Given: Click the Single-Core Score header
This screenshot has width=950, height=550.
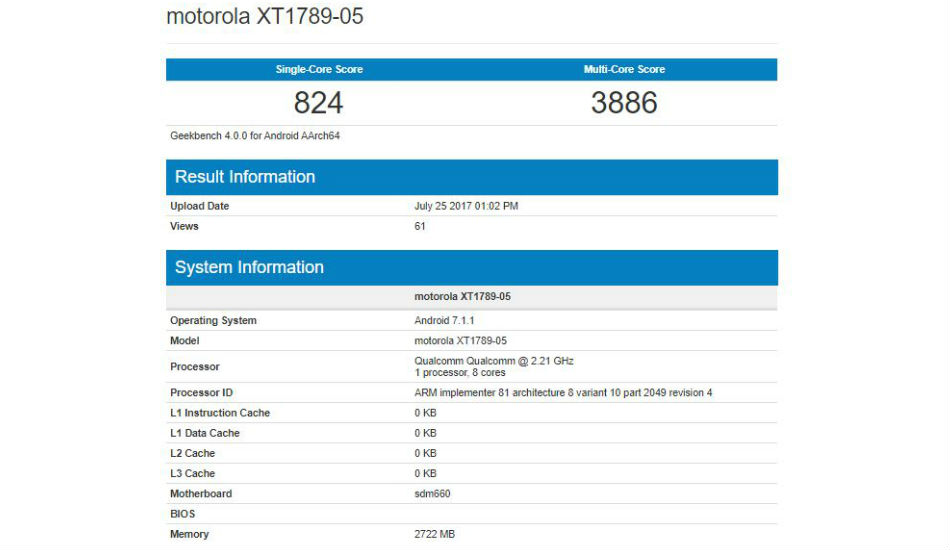Looking at the screenshot, I should coord(319,70).
